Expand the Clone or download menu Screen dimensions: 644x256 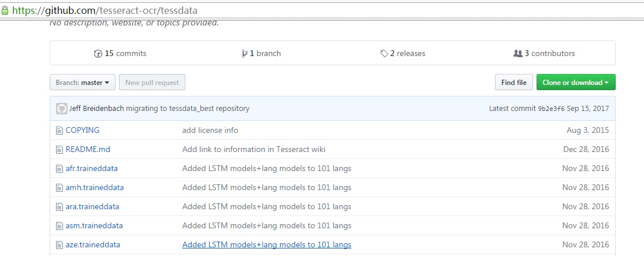[x=576, y=82]
